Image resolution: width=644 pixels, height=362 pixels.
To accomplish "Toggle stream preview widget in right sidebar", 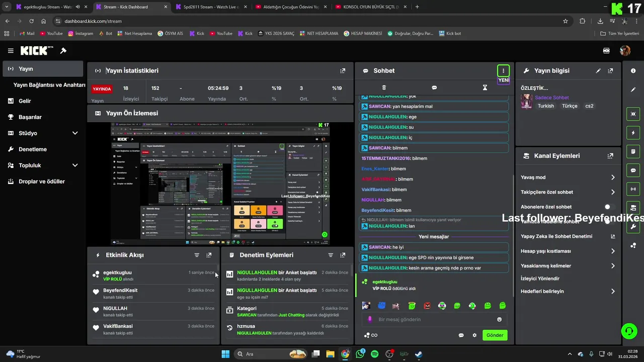I will tap(633, 114).
